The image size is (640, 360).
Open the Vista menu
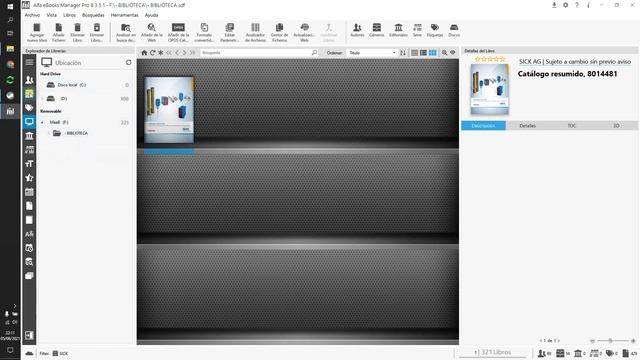[51, 15]
